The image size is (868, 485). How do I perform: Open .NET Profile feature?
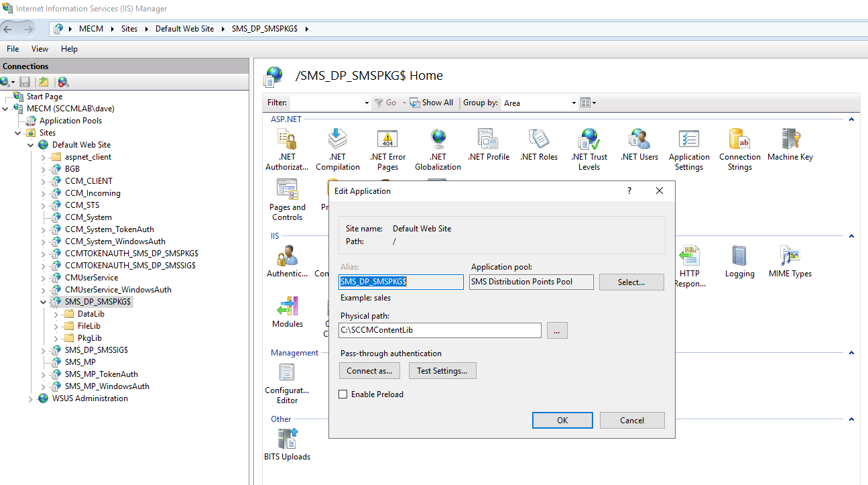[489, 145]
